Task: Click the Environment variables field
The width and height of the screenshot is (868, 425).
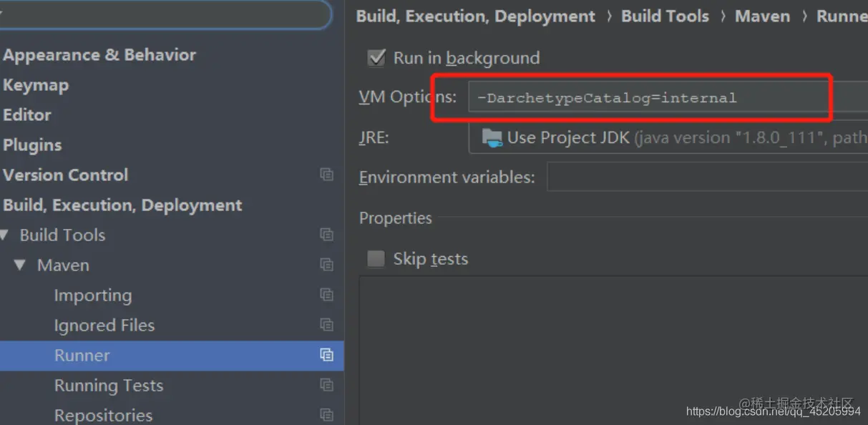Action: tap(708, 177)
